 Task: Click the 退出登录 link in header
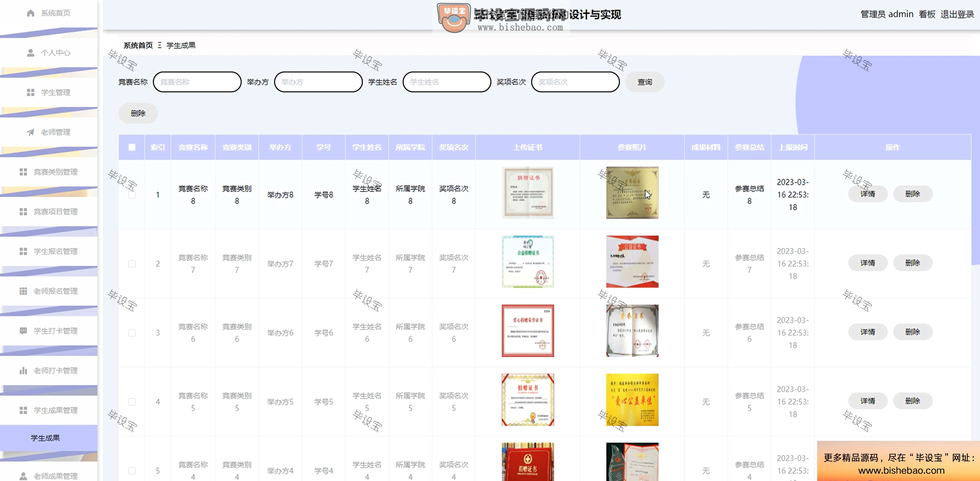957,14
